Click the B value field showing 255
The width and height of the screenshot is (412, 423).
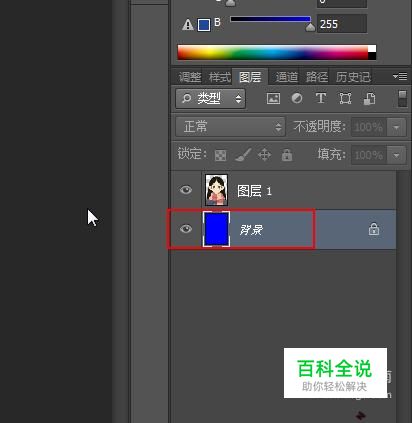341,24
